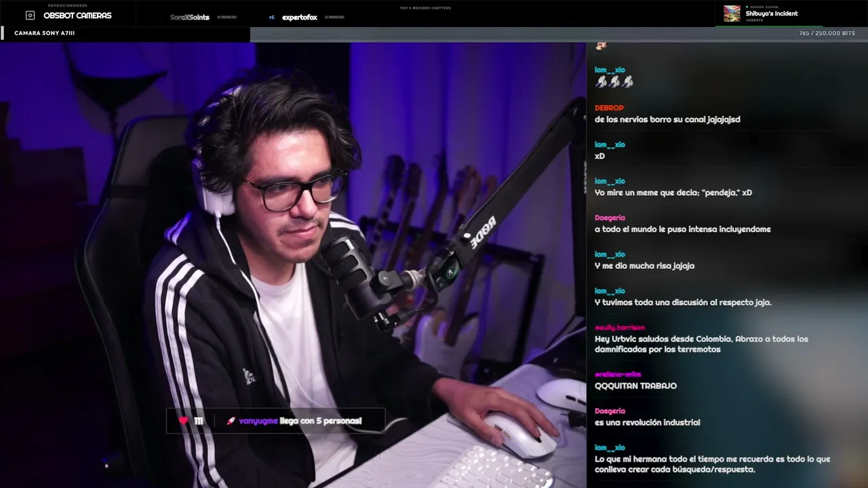Click the 'Y tuvimos toda una discusión' message

(683, 302)
